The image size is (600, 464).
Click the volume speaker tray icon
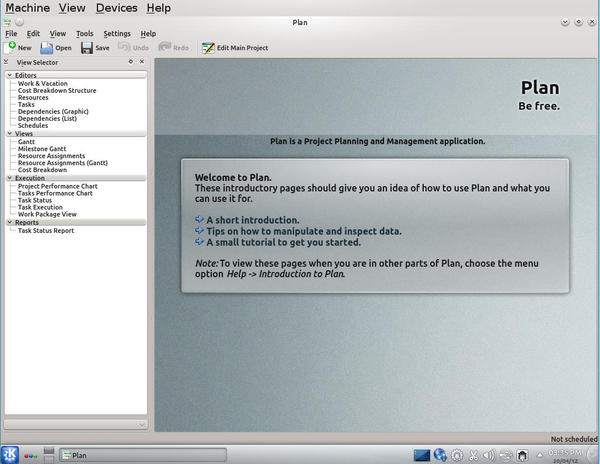489,455
